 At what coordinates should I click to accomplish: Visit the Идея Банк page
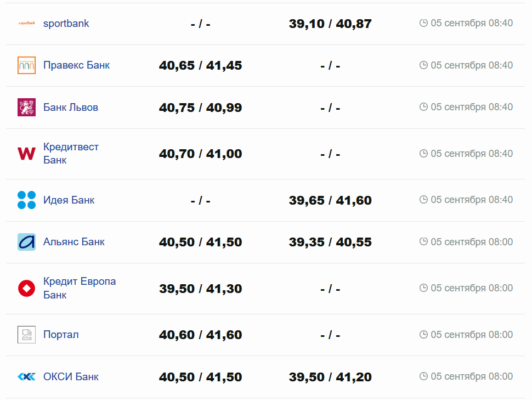pos(69,200)
